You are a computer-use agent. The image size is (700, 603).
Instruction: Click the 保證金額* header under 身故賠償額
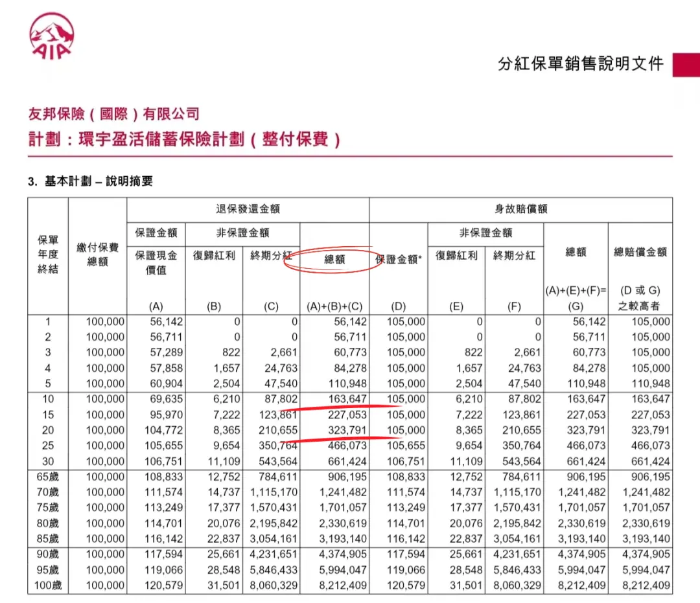click(x=398, y=259)
